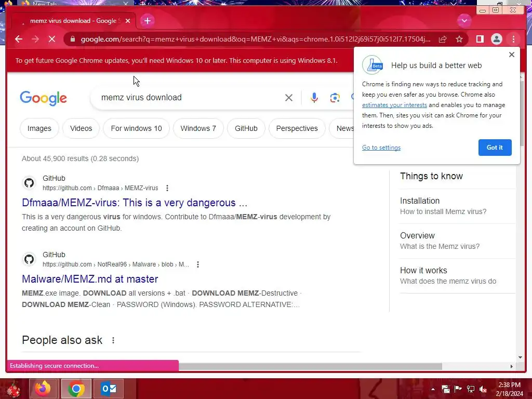Start voice search with microphone icon

click(x=314, y=98)
